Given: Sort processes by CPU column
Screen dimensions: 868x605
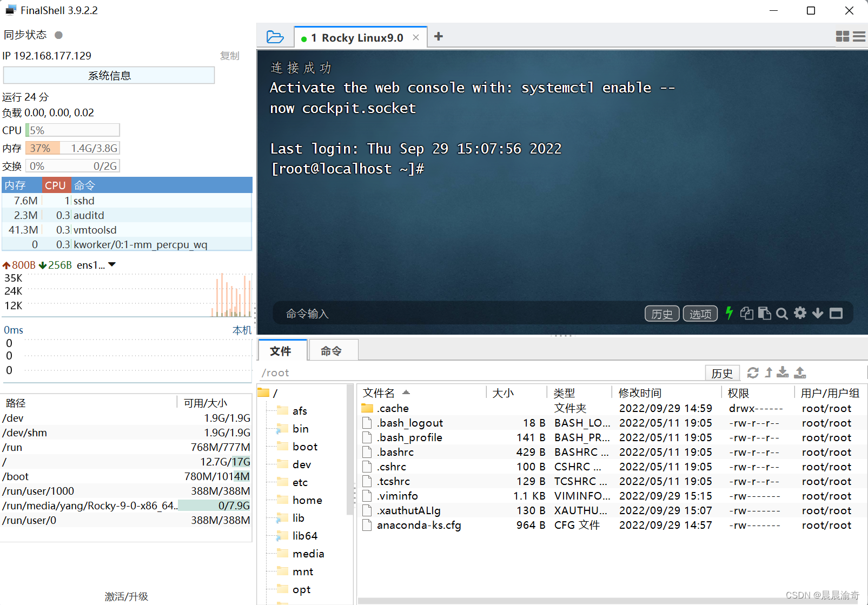Looking at the screenshot, I should pyautogui.click(x=55, y=185).
